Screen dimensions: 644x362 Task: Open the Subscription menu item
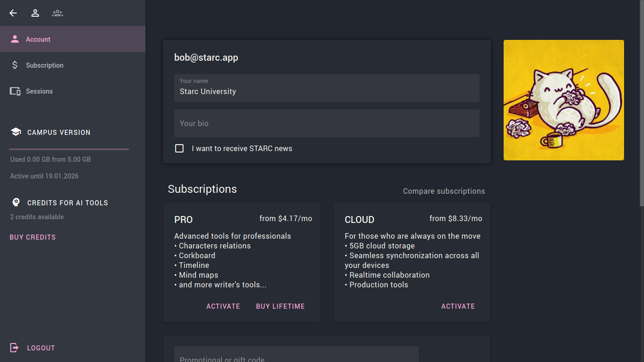[x=44, y=65]
